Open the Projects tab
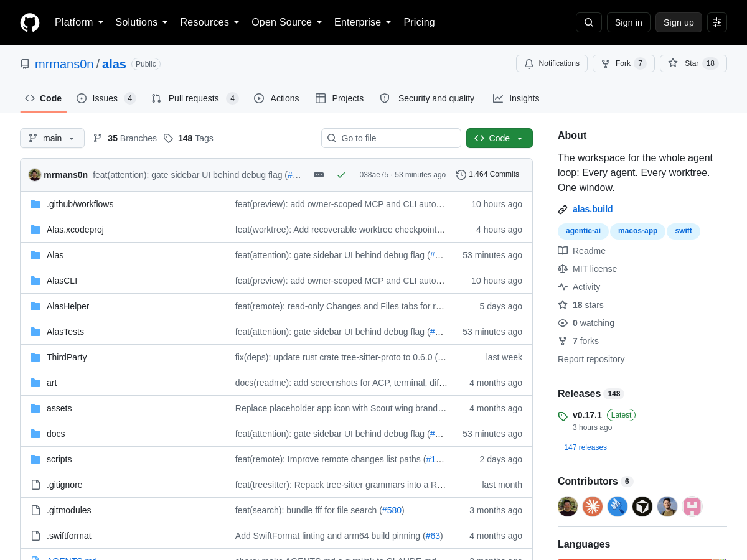 coord(339,98)
